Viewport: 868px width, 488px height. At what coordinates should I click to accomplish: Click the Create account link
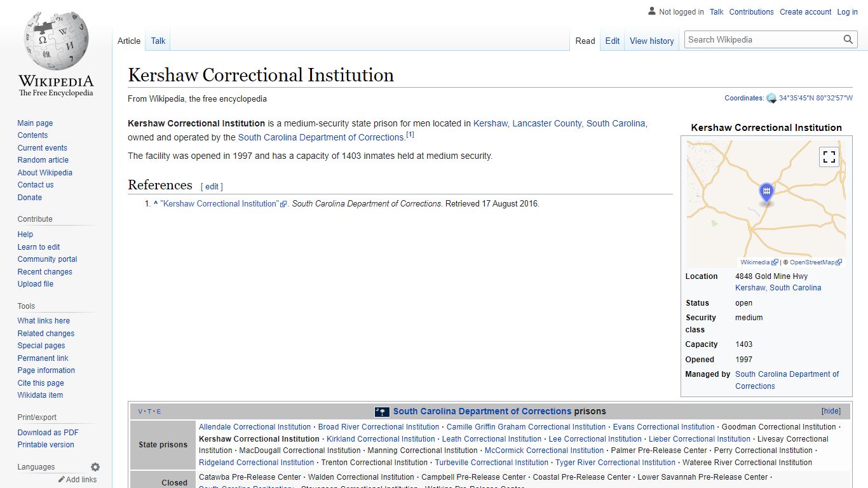tap(805, 12)
